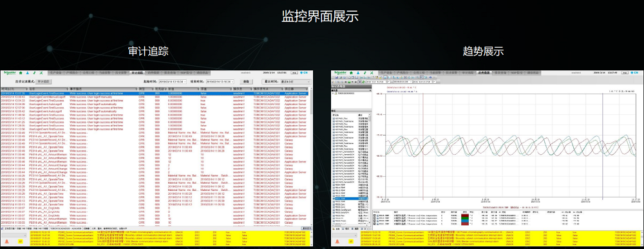The image size is (644, 249).
Task: Click the green wrench icon in trend window
Action: point(365,73)
